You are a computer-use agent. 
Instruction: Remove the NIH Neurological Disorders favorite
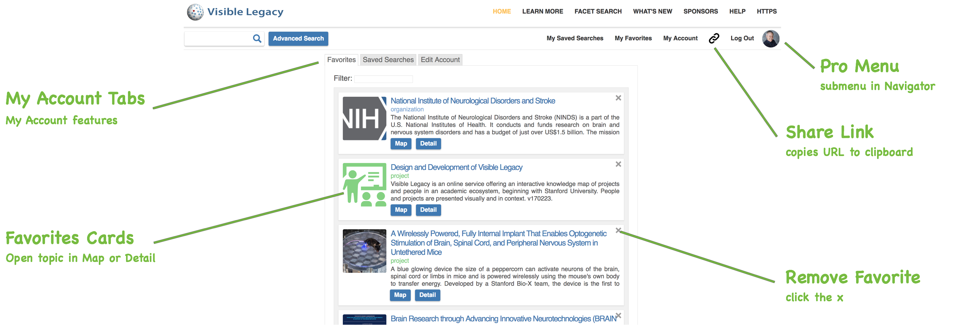tap(618, 98)
